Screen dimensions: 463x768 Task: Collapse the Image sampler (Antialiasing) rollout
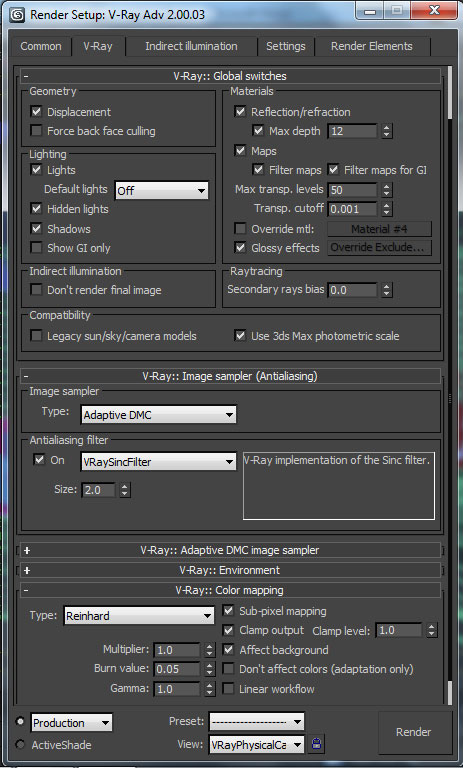(x=25, y=376)
